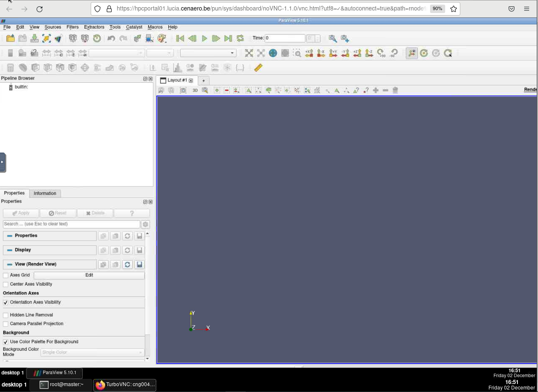Set view direction to -Z
The width and height of the screenshot is (538, 392).
click(369, 53)
